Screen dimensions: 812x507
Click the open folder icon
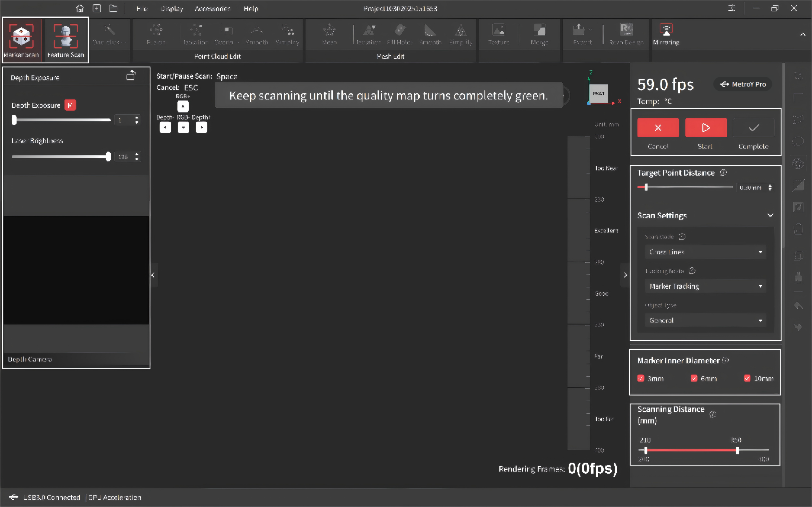click(114, 8)
